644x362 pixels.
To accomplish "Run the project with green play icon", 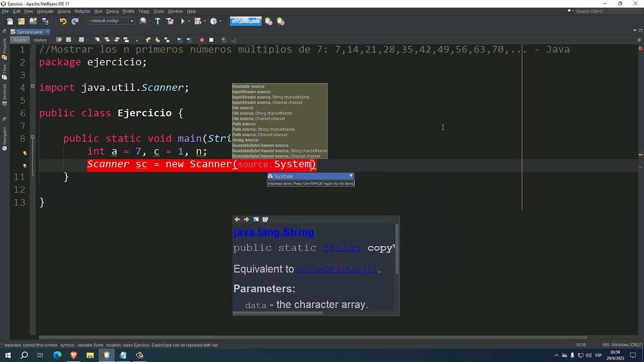I will click(x=183, y=21).
